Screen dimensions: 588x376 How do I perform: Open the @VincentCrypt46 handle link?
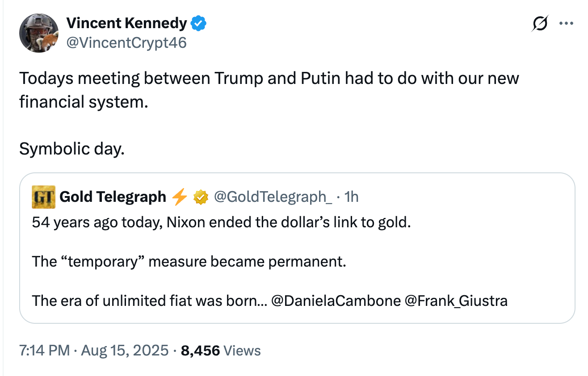point(126,43)
